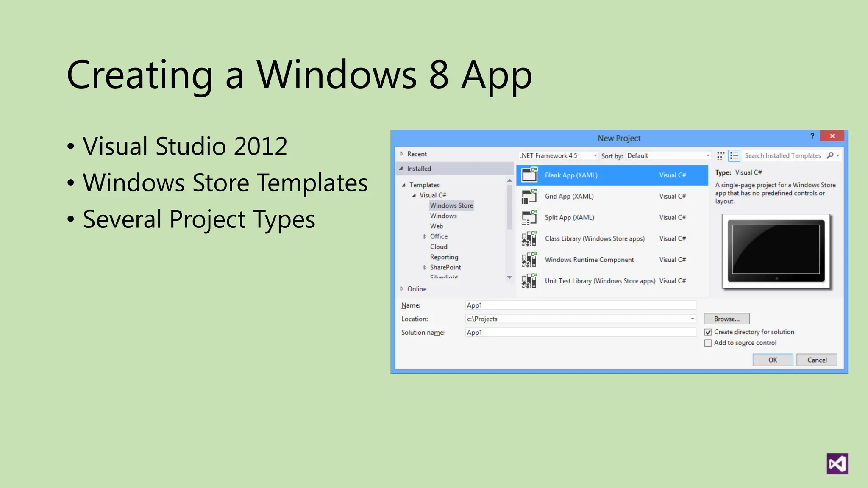868x488 pixels.
Task: Click the Grid App (XAML) template icon
Action: coord(529,196)
